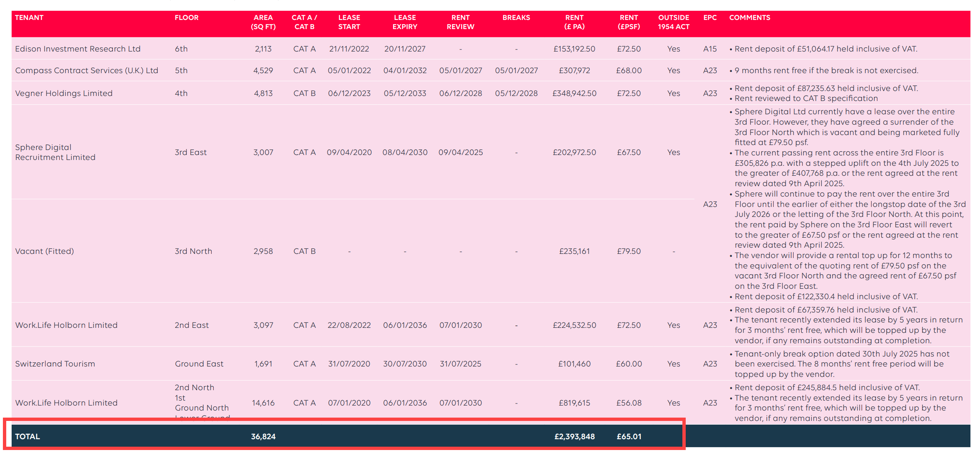The image size is (980, 455).
Task: Click the FLOOR column header
Action: (186, 17)
